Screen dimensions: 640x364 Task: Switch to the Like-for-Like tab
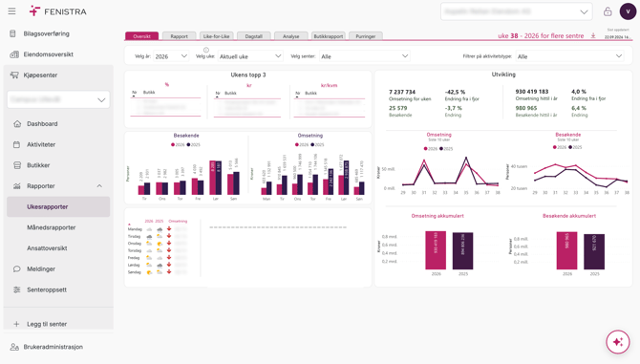coord(216,36)
